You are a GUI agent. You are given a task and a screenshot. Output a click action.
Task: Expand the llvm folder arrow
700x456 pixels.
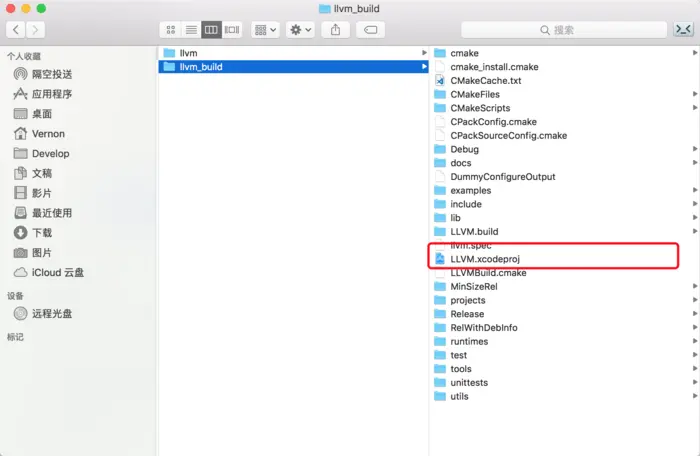click(x=424, y=53)
